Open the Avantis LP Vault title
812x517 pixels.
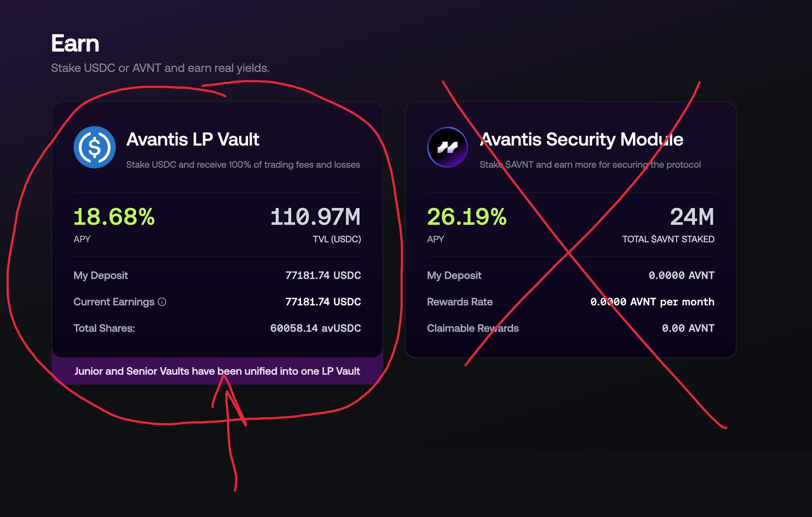(193, 139)
